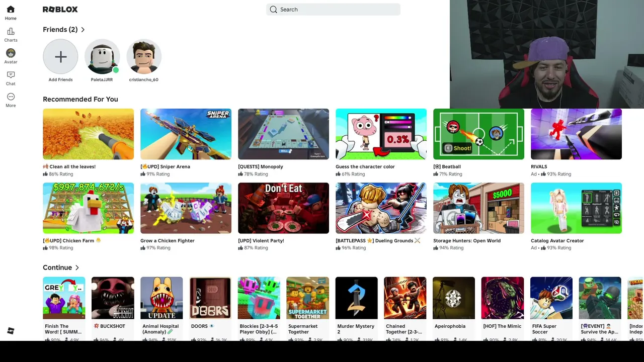Click the [QUESTS] Monopoly title
This screenshot has width=644, height=362.
click(261, 166)
